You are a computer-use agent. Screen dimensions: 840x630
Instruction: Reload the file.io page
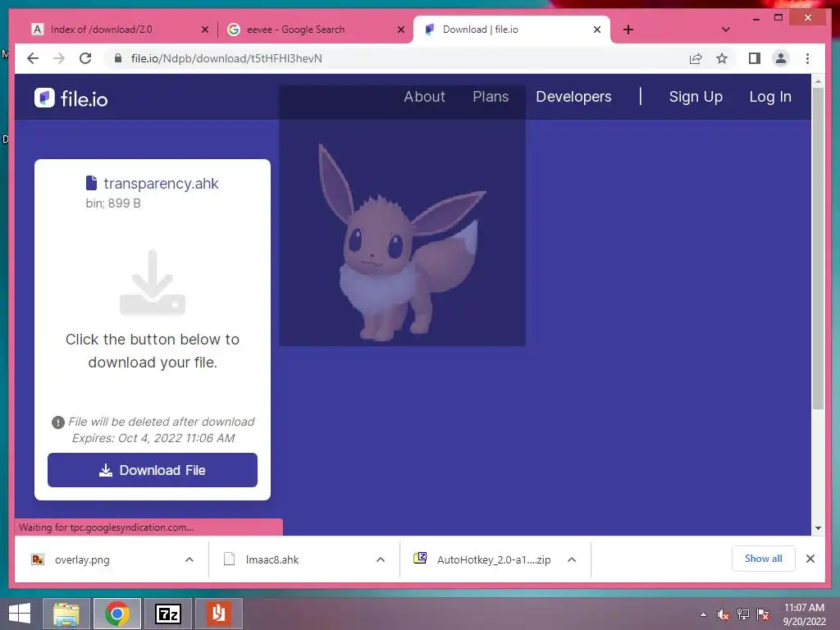[x=85, y=58]
